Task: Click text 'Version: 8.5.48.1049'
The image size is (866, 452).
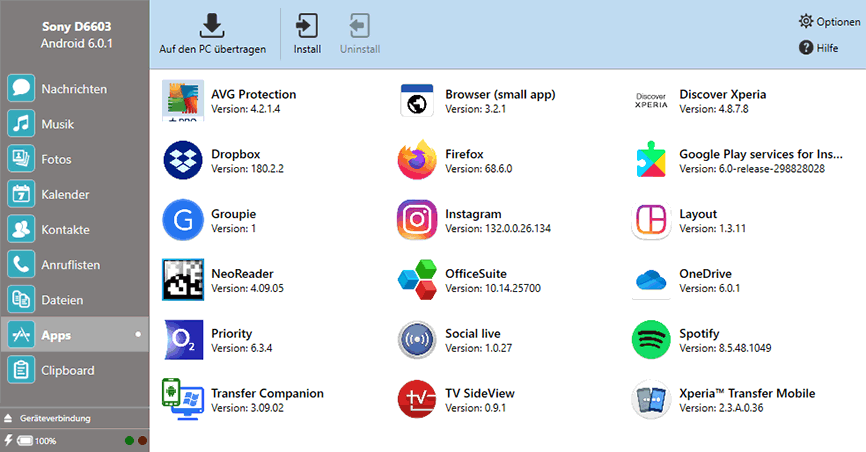Action: pos(725,348)
